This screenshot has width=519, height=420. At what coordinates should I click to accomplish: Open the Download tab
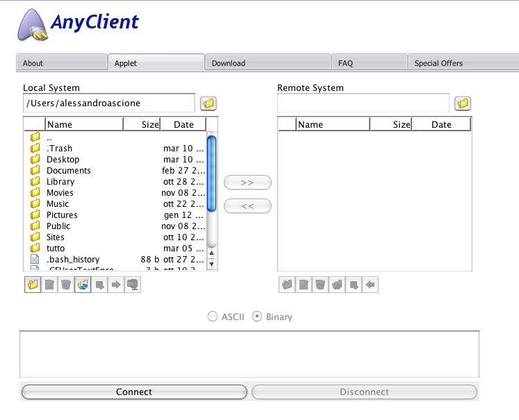[x=268, y=63]
